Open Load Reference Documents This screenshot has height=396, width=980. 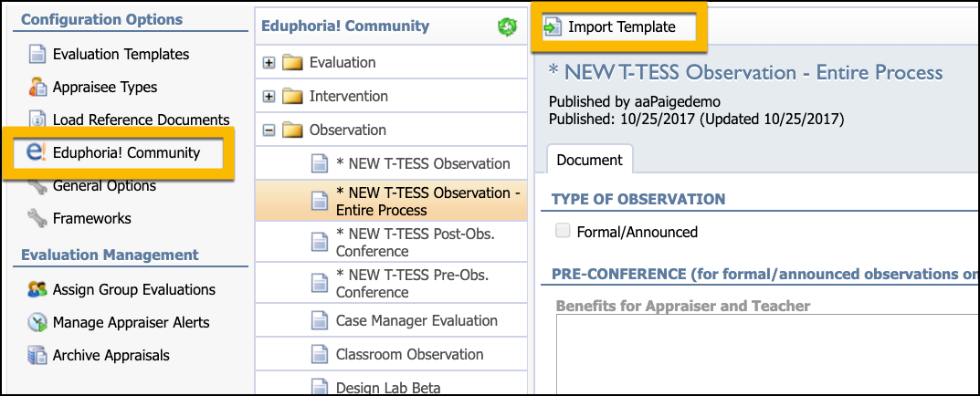click(142, 120)
